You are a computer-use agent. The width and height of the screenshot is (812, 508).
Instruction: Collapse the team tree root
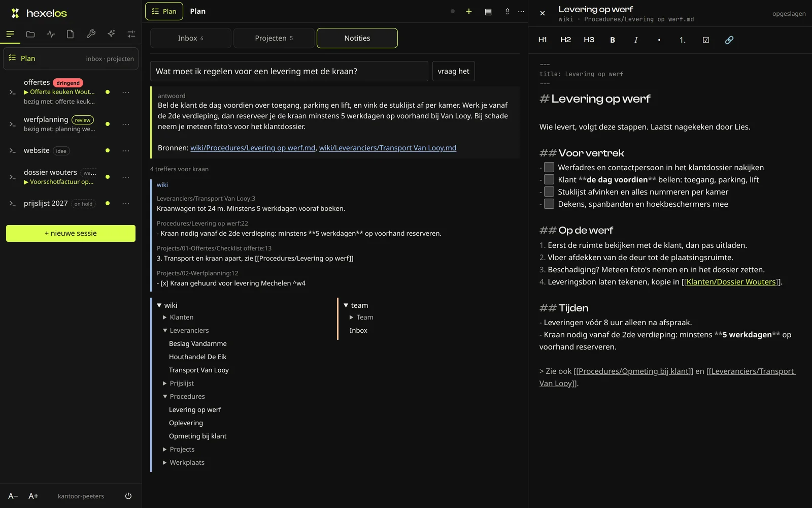346,305
